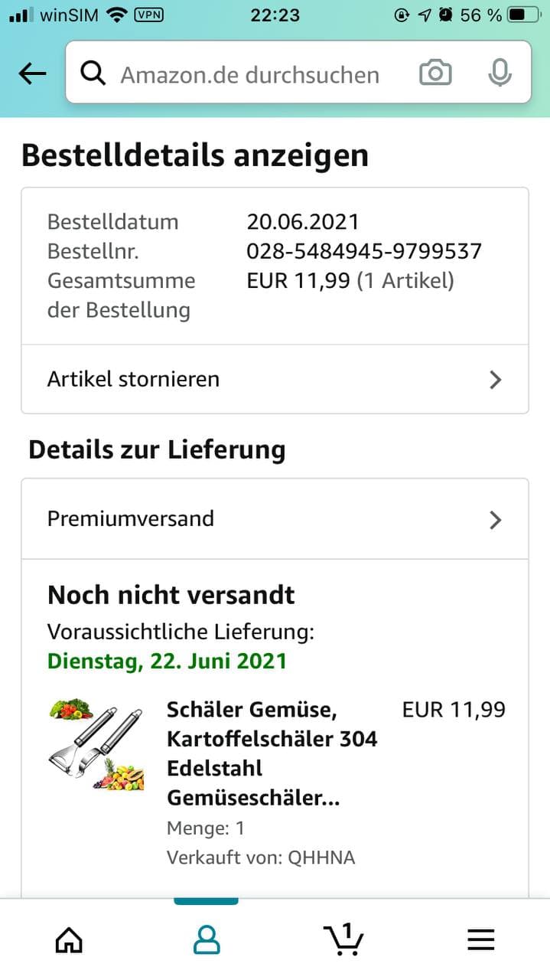Select Artikel stornieren row

click(275, 379)
